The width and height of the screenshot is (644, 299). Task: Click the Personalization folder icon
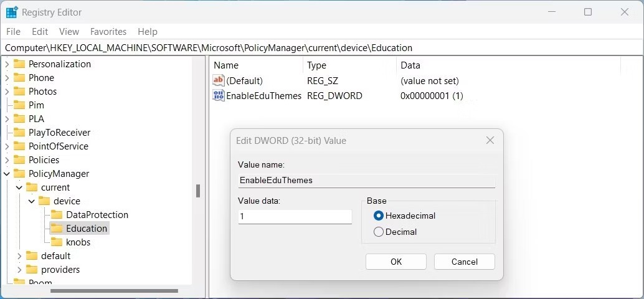click(19, 64)
